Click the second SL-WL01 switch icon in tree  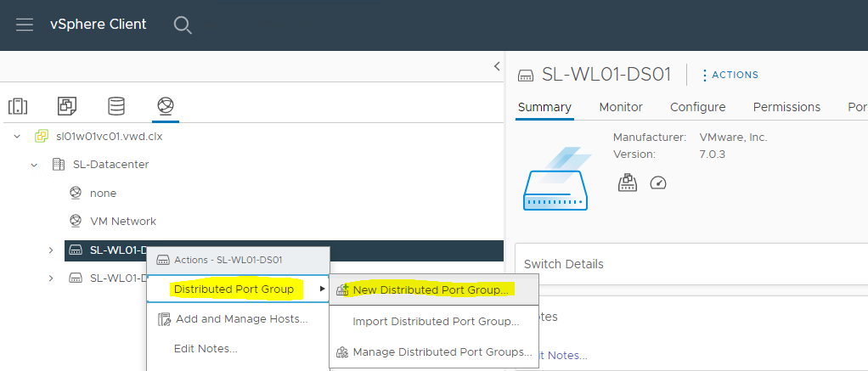click(76, 278)
